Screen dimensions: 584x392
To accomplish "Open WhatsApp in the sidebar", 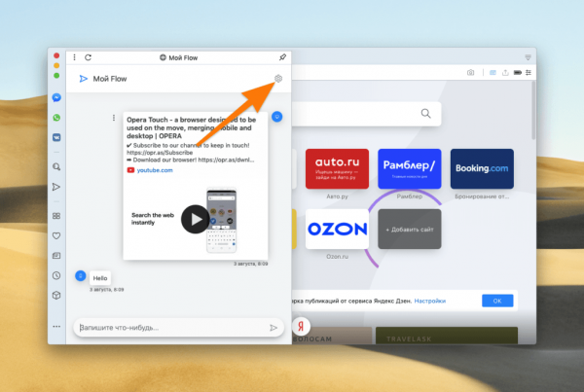I will pyautogui.click(x=56, y=118).
